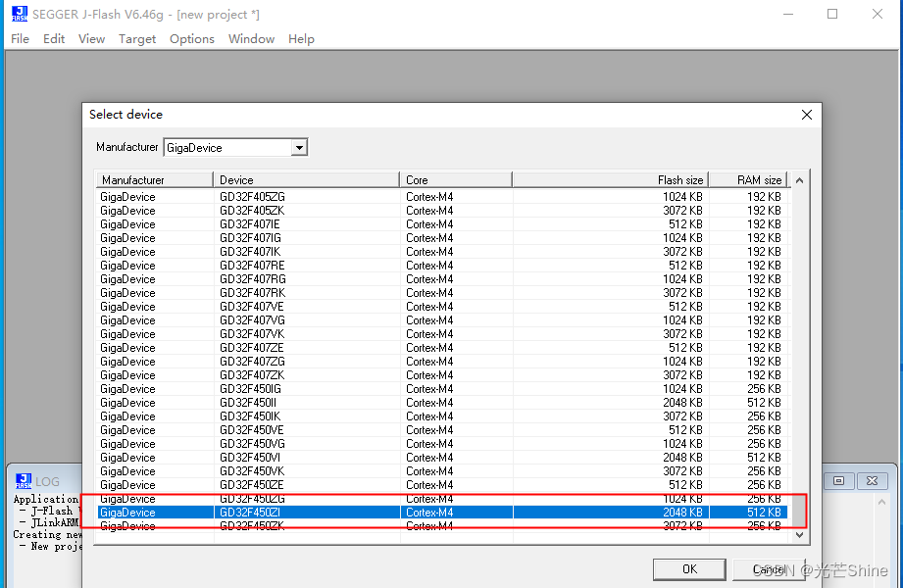The image size is (903, 588).
Task: Click the LOG panel scroll up arrow
Action: click(x=881, y=502)
